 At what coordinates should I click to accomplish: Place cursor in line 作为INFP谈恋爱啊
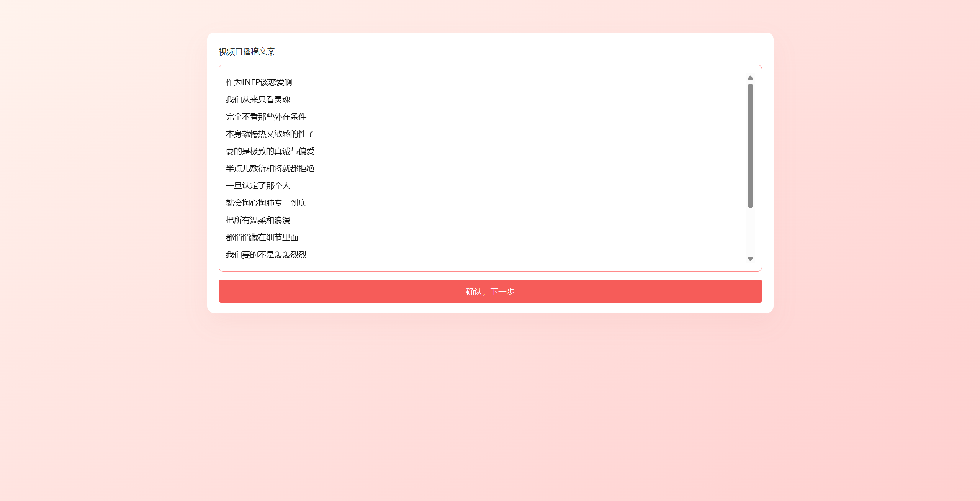coord(259,82)
